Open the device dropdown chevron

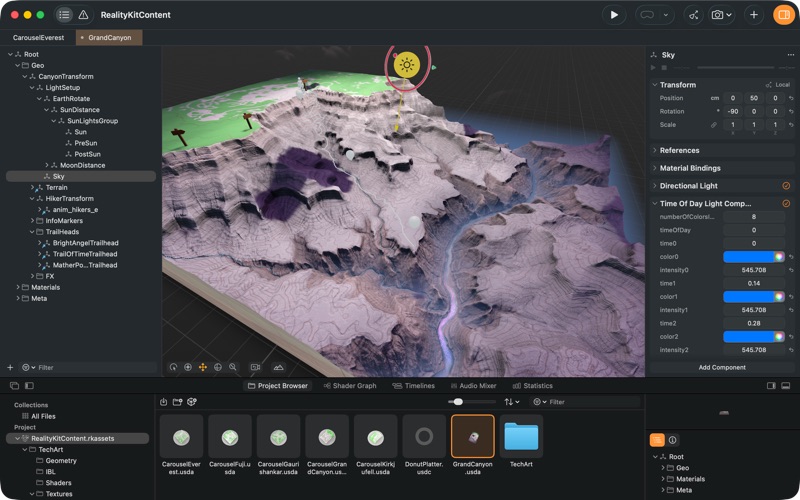click(666, 15)
